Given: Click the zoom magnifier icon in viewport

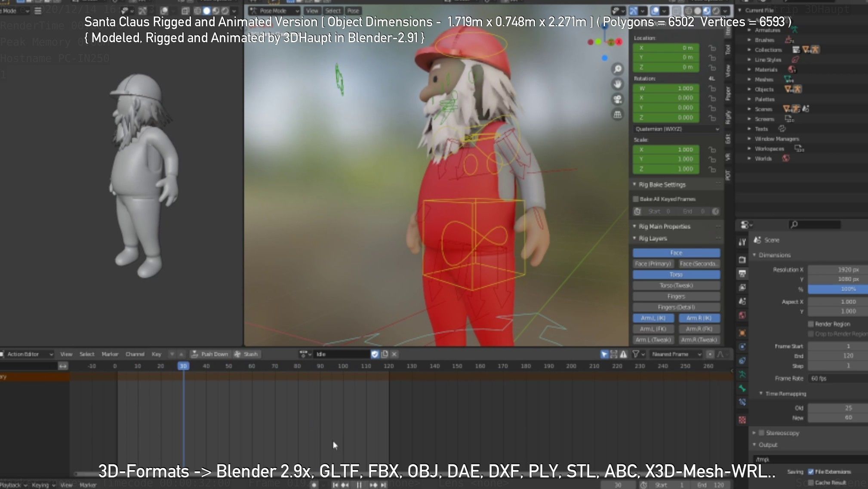Looking at the screenshot, I should [x=618, y=69].
